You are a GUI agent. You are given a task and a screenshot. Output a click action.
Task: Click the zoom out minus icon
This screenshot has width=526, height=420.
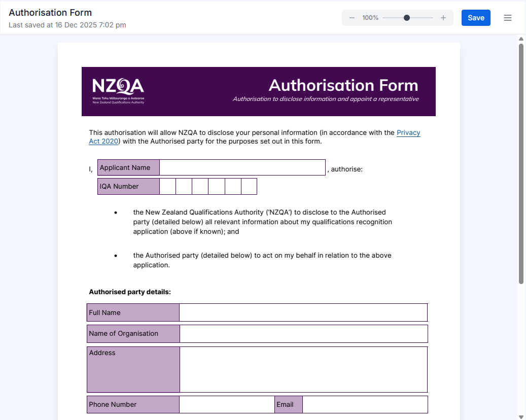[x=352, y=17]
